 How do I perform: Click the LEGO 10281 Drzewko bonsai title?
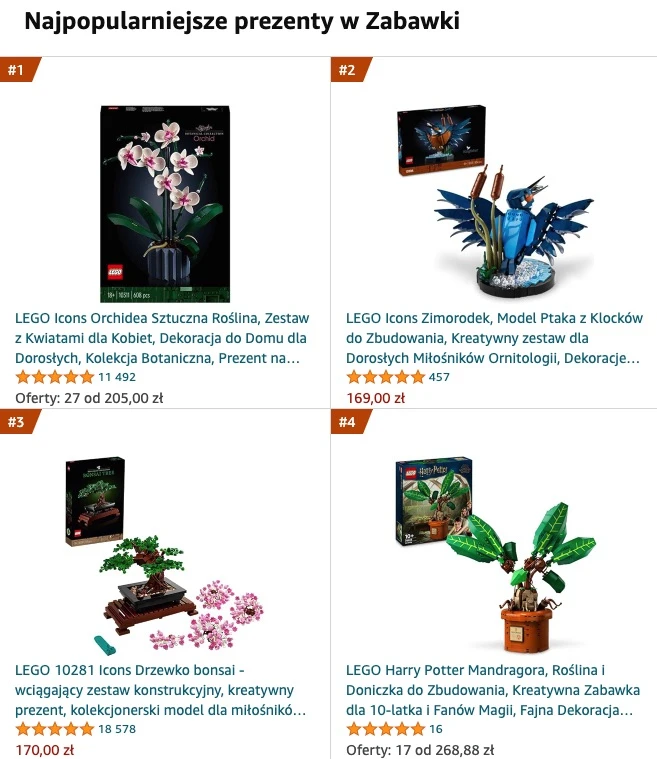[161, 690]
